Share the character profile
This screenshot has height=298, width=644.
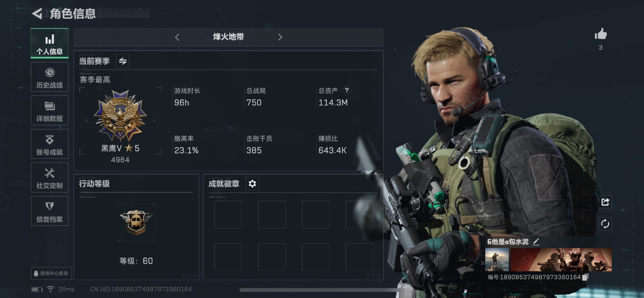click(x=605, y=202)
